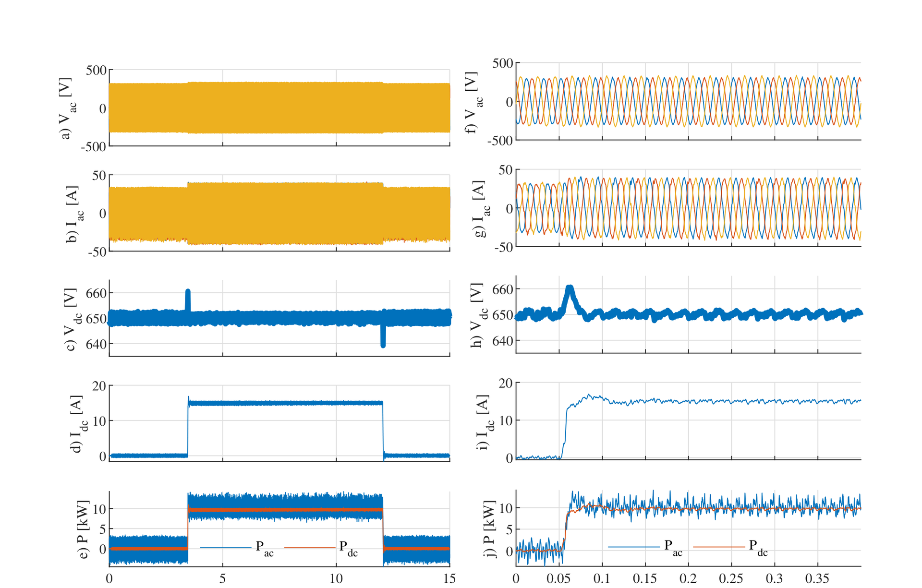The width and height of the screenshot is (922, 588).
Task: Click the x-axis tick label '0.05' on right plots
Action: click(559, 578)
